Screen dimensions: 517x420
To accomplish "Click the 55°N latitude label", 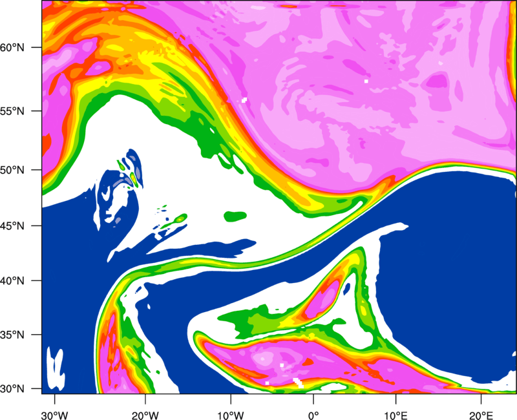I will tap(12, 111).
